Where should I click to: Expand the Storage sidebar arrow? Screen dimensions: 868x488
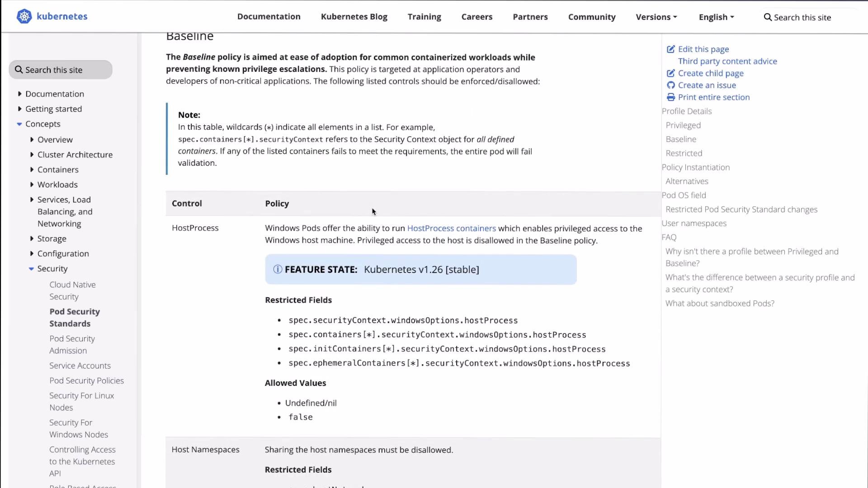(32, 239)
